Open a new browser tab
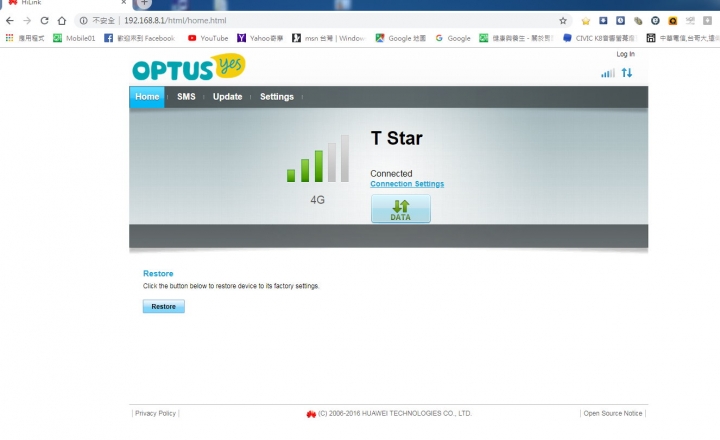The image size is (720, 440). tap(144, 3)
